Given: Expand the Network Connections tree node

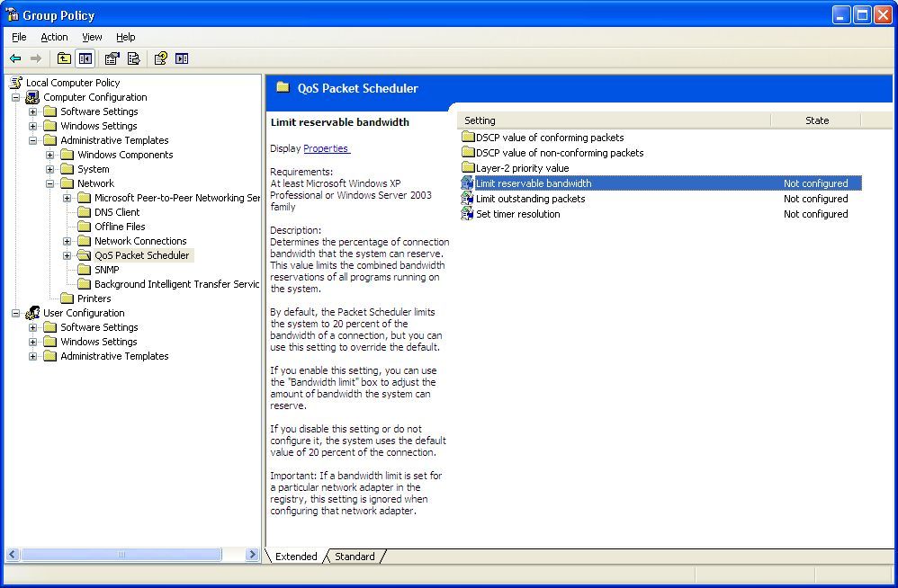Looking at the screenshot, I should point(67,241).
